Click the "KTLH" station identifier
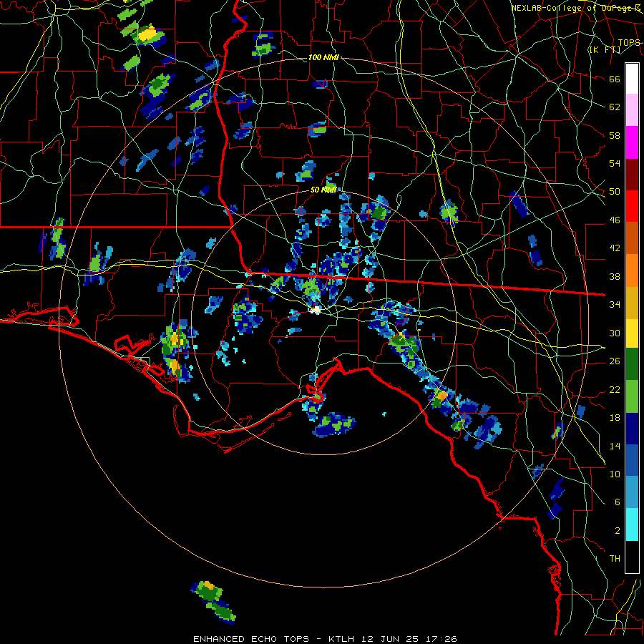This screenshot has width=644, height=644. [x=341, y=639]
